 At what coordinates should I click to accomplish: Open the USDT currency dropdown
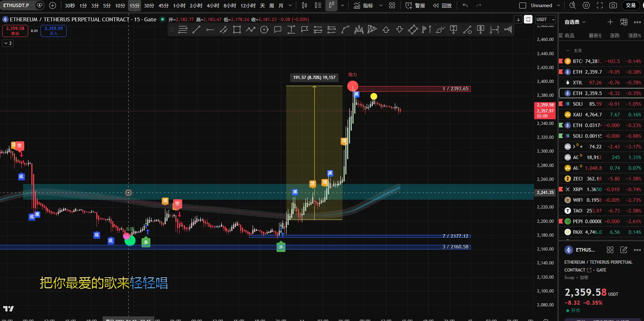tap(546, 19)
